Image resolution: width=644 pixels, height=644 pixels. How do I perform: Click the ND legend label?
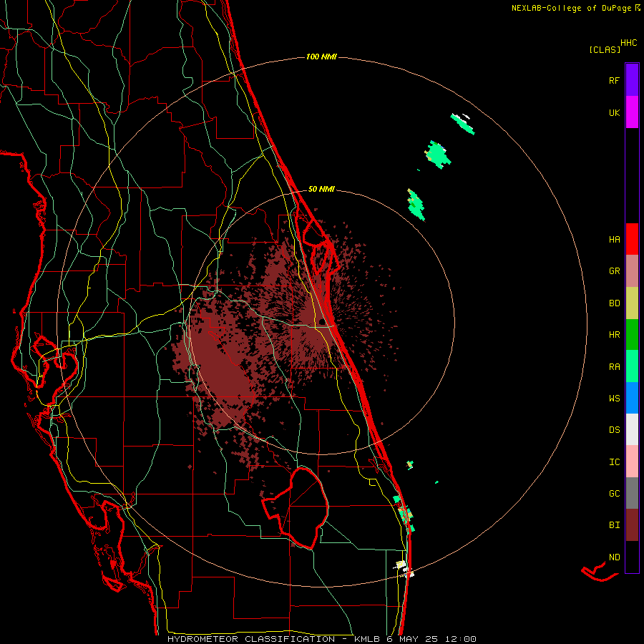click(615, 557)
